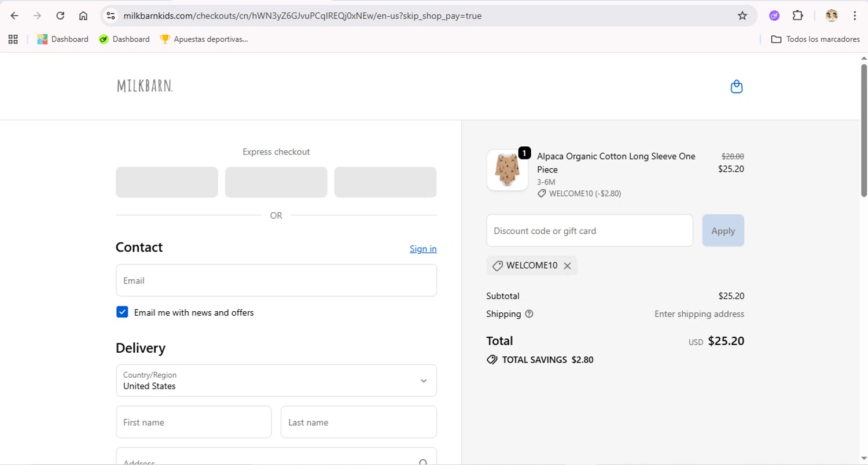
Task: Open Apuestas deportivas bookmark
Action: [x=204, y=39]
